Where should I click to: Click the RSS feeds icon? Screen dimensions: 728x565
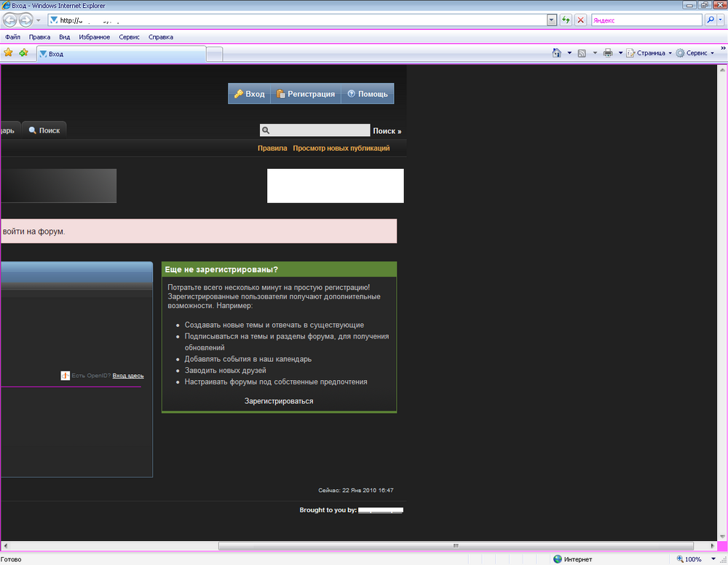[x=582, y=52]
